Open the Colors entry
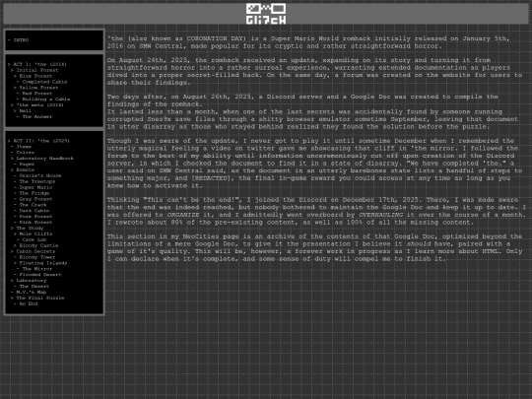This screenshot has width=532, height=399. pos(25,153)
